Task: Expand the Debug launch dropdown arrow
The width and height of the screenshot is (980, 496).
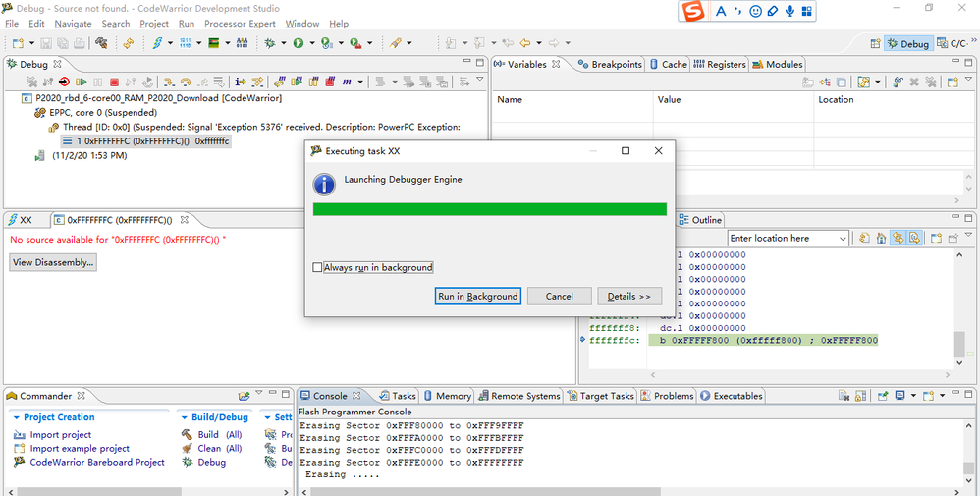Action: pyautogui.click(x=283, y=43)
